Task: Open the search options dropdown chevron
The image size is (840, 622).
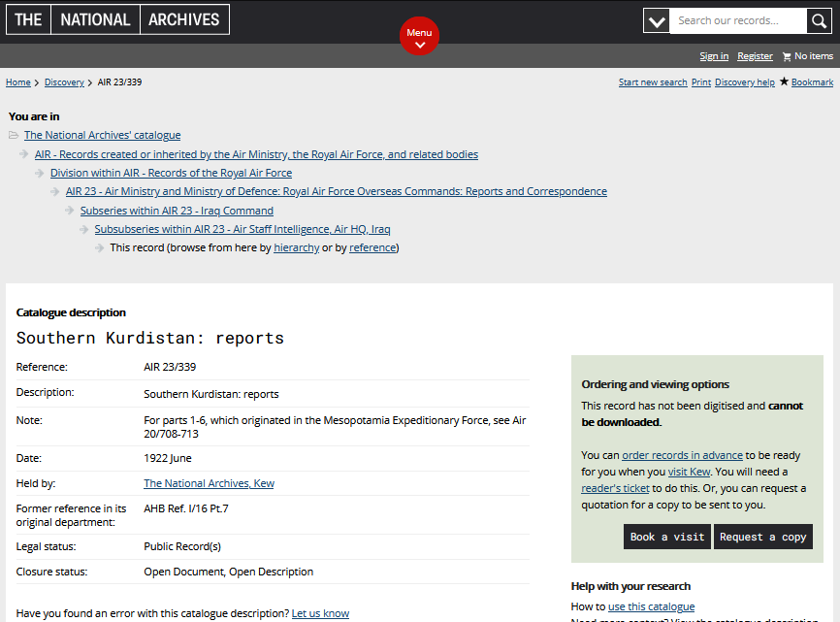Action: 657,21
